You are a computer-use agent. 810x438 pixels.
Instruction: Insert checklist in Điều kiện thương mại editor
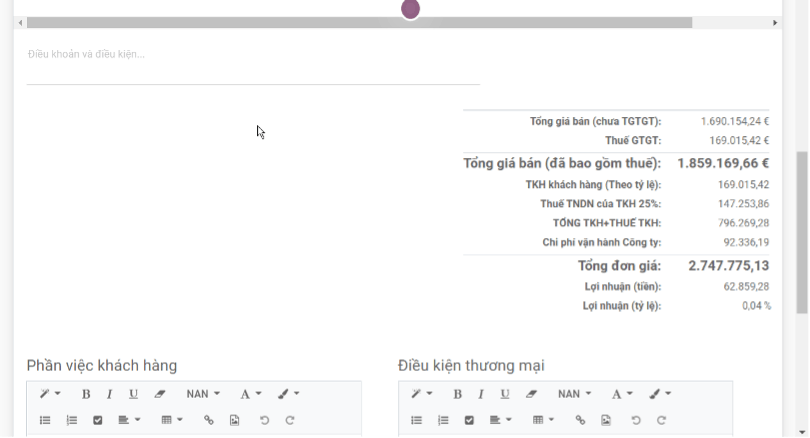(469, 420)
